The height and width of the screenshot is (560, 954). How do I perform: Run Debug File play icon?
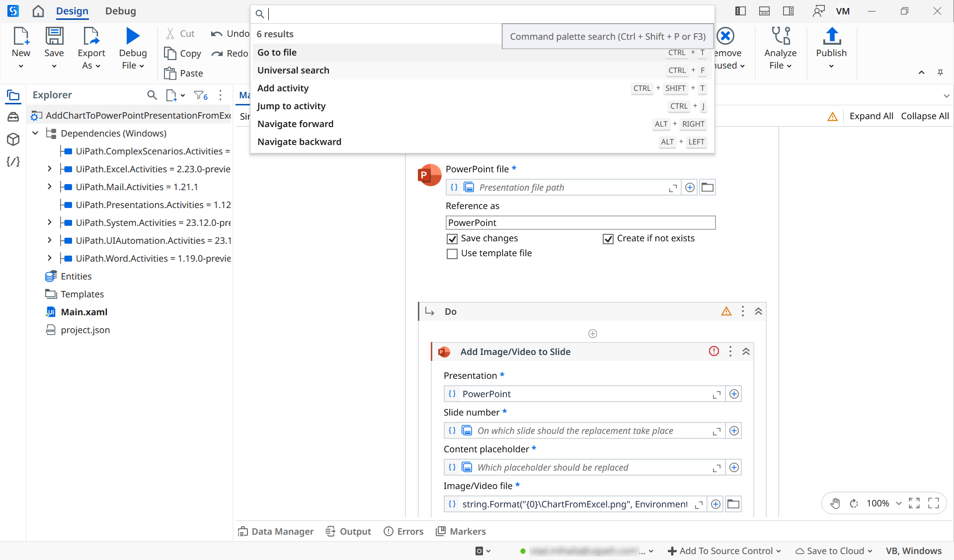click(x=133, y=36)
